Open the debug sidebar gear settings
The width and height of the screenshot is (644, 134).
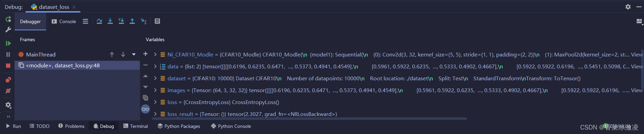8,105
